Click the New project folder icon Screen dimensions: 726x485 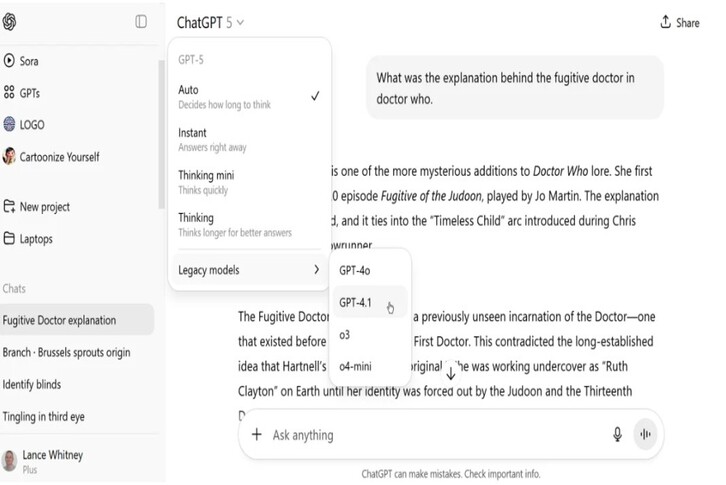9,206
